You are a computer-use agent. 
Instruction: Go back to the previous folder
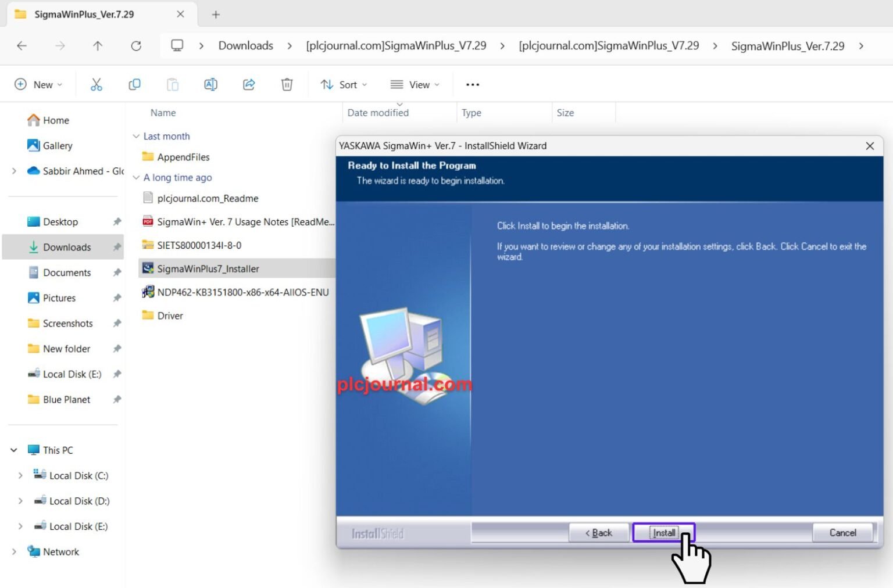(22, 46)
